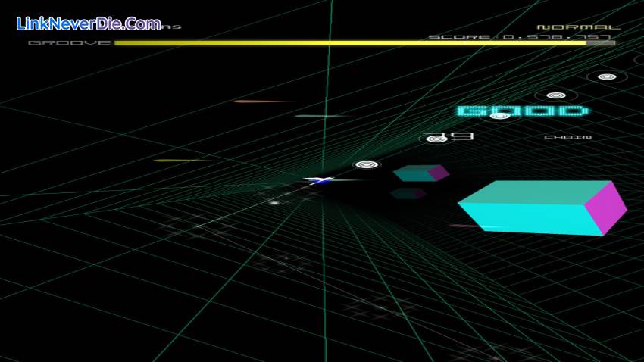The width and height of the screenshot is (644, 362).
Task: Click the ring target inside the 5000 popup
Action: pos(499,115)
